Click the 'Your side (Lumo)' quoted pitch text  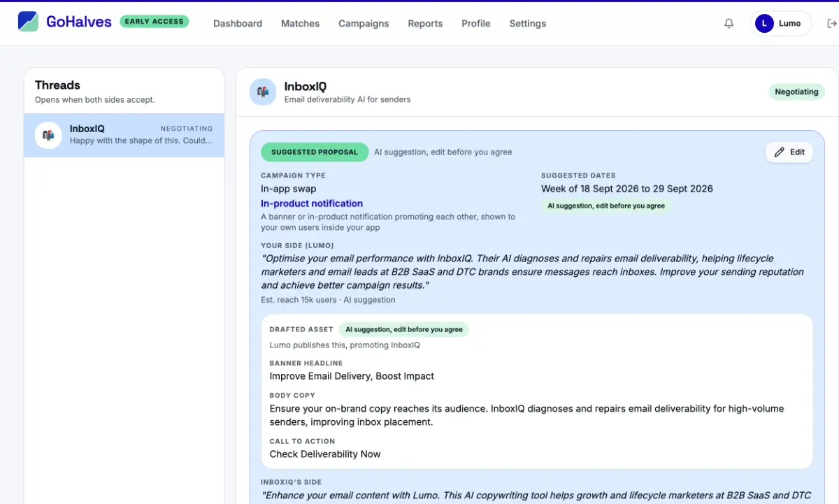point(533,272)
